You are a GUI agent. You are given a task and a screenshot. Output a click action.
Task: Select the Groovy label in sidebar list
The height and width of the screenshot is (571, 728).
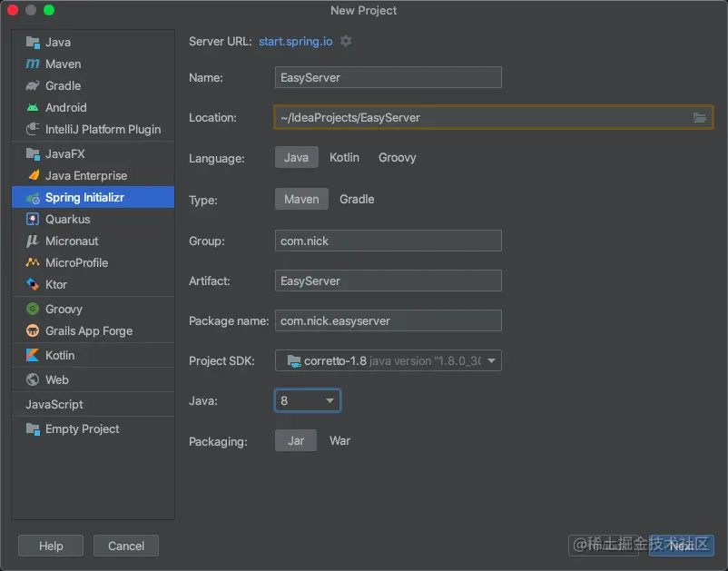(64, 310)
